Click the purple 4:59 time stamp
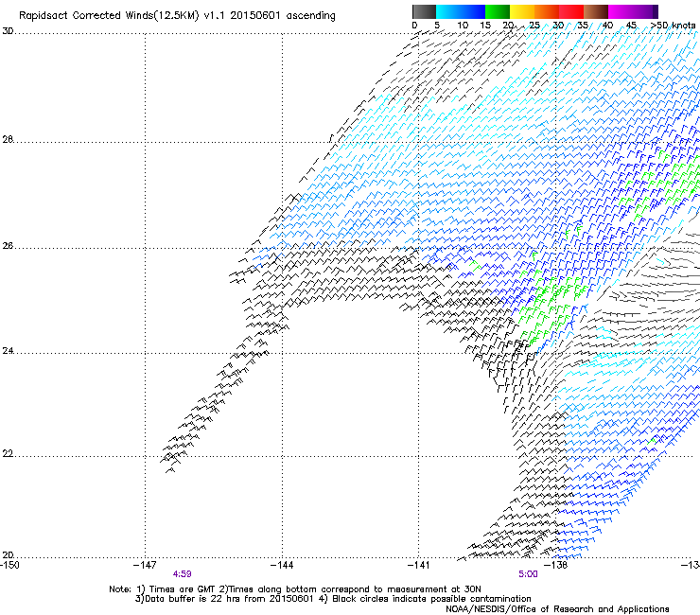 [183, 574]
